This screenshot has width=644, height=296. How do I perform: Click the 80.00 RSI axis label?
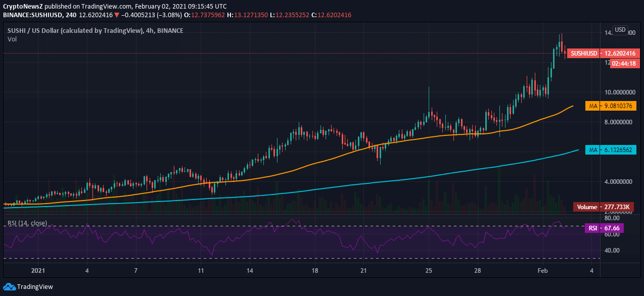pyautogui.click(x=612, y=219)
